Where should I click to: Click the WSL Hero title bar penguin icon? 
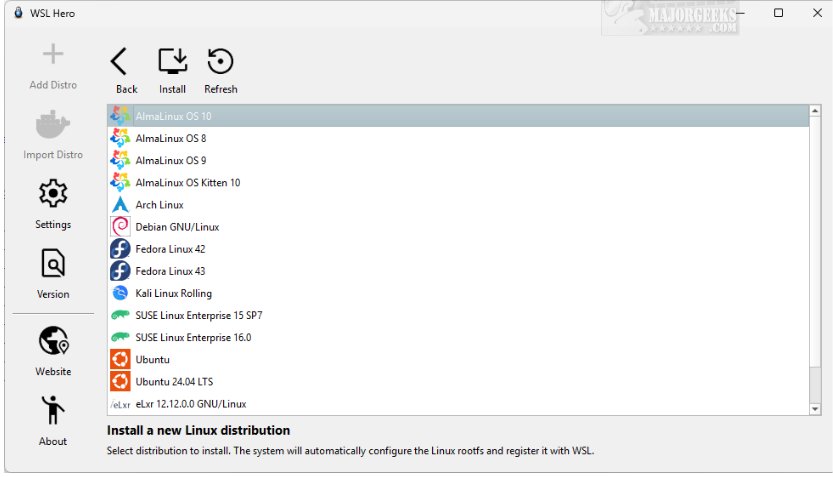(x=19, y=13)
